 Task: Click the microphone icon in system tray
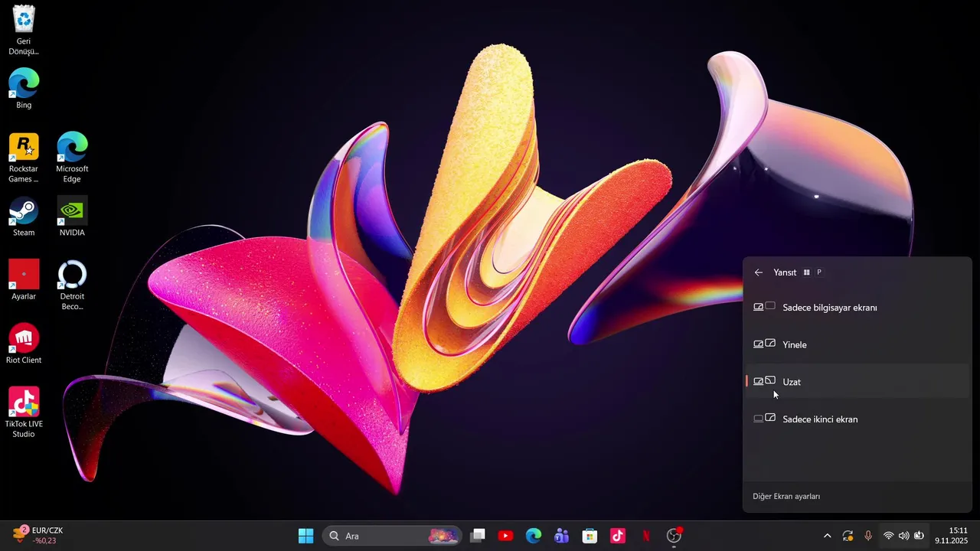[x=868, y=536]
